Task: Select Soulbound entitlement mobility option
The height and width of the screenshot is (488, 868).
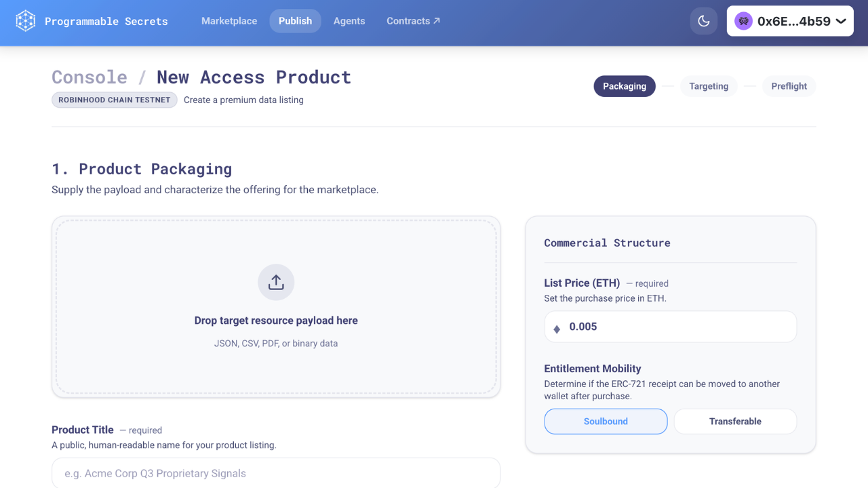Action: [606, 422]
